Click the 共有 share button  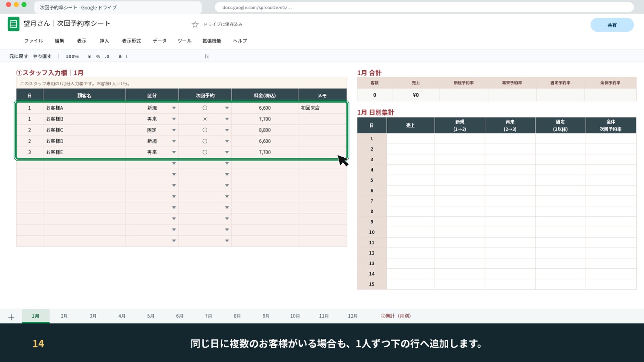point(612,25)
